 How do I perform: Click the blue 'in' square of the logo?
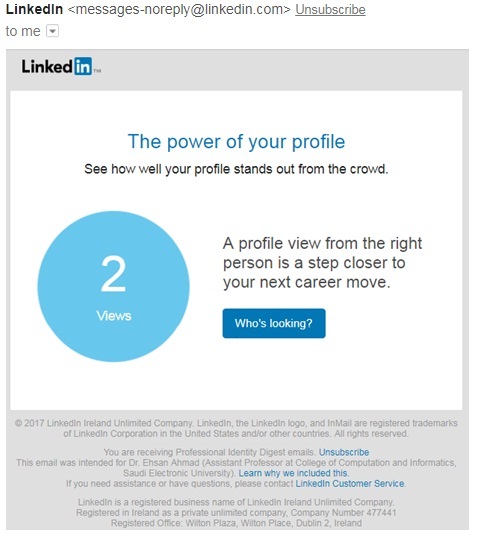[x=83, y=66]
